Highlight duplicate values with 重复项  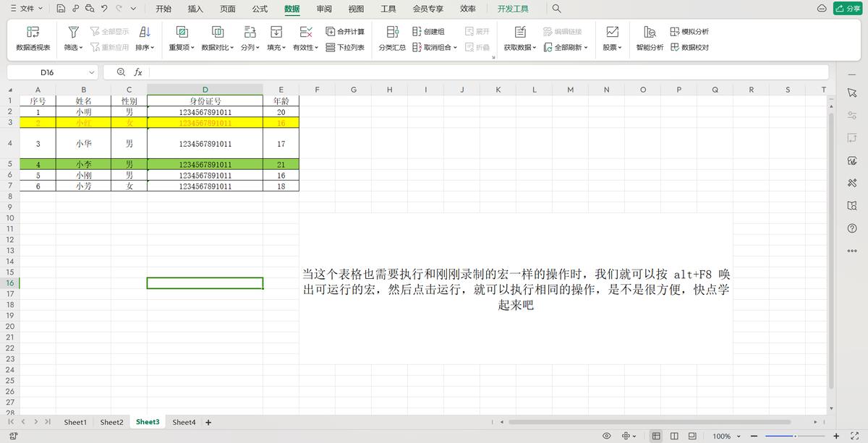[x=182, y=39]
